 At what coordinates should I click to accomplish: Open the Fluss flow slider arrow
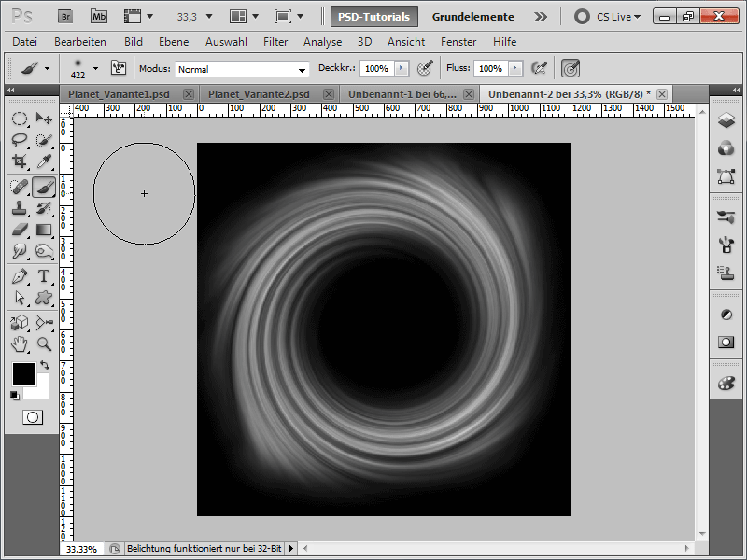(515, 68)
